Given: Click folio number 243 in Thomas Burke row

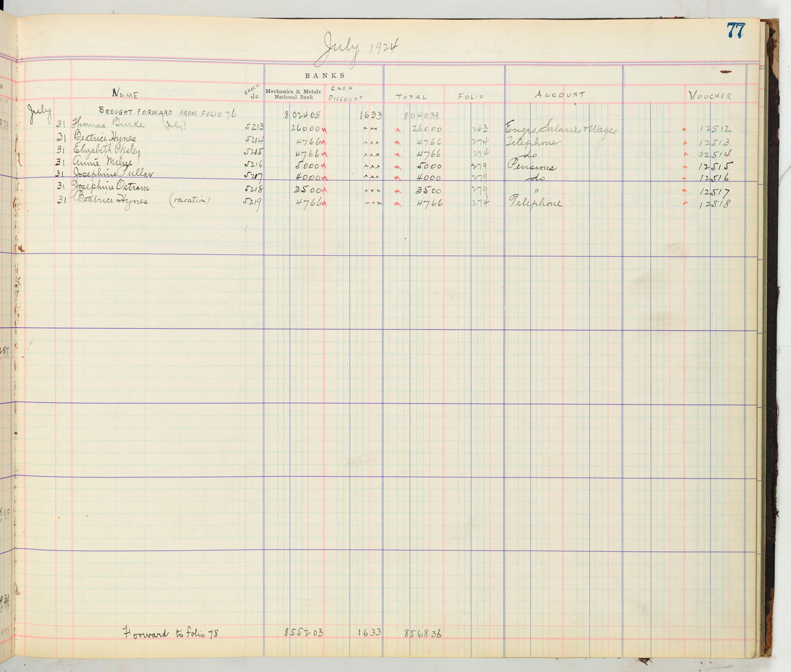Looking at the screenshot, I should [479, 129].
